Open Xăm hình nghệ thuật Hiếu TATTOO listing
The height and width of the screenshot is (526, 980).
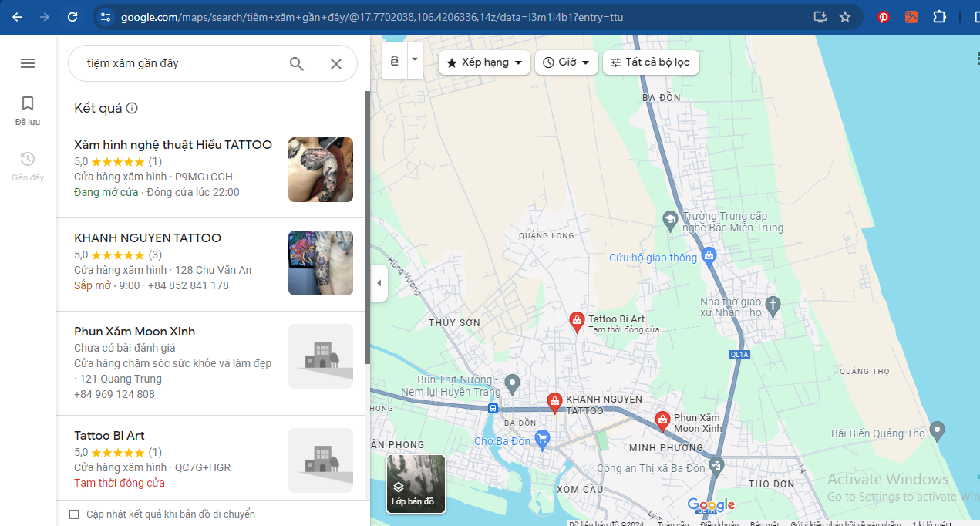coord(173,145)
